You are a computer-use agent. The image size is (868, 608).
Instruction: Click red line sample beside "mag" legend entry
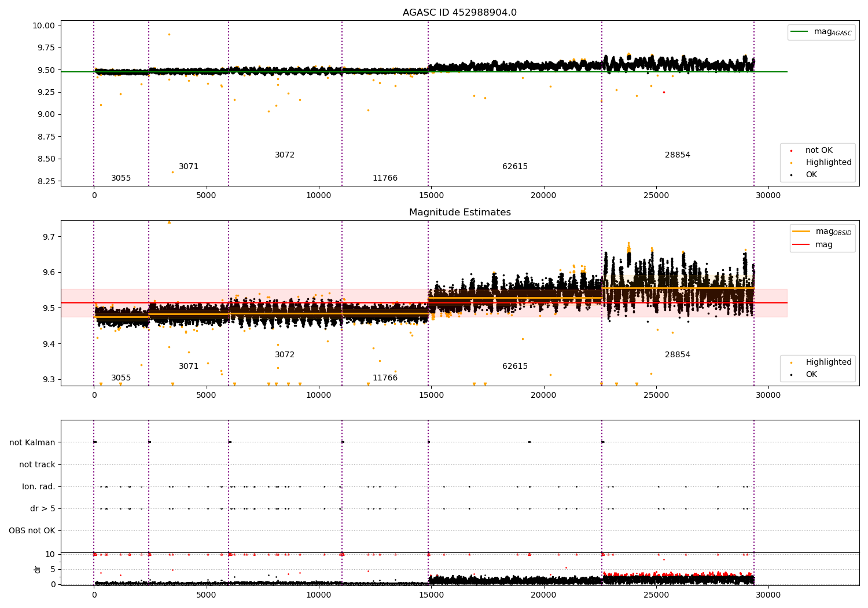coord(801,245)
